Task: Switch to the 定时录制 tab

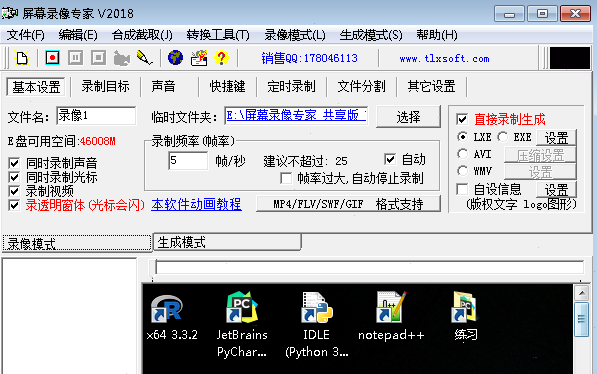Action: click(x=291, y=86)
